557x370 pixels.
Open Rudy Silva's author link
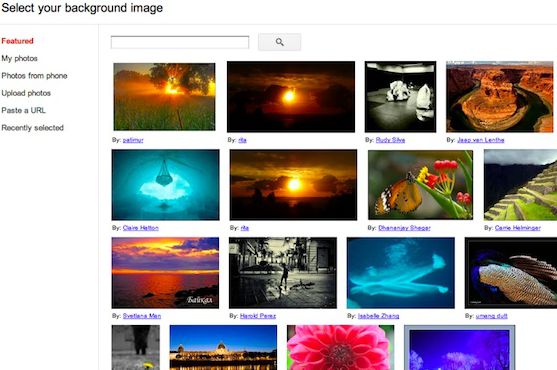pos(390,140)
